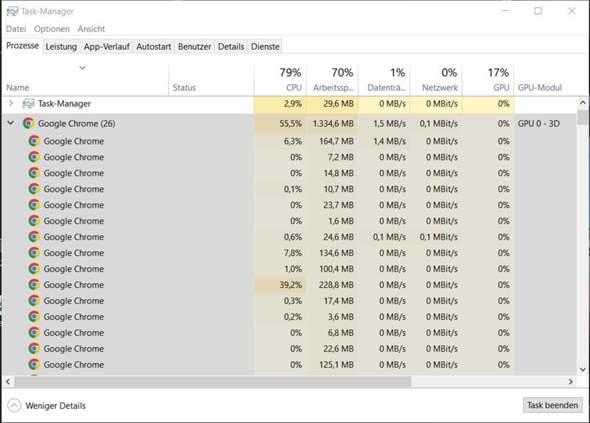Click Weniger Details to collapse view
This screenshot has height=423, width=590.
55,406
